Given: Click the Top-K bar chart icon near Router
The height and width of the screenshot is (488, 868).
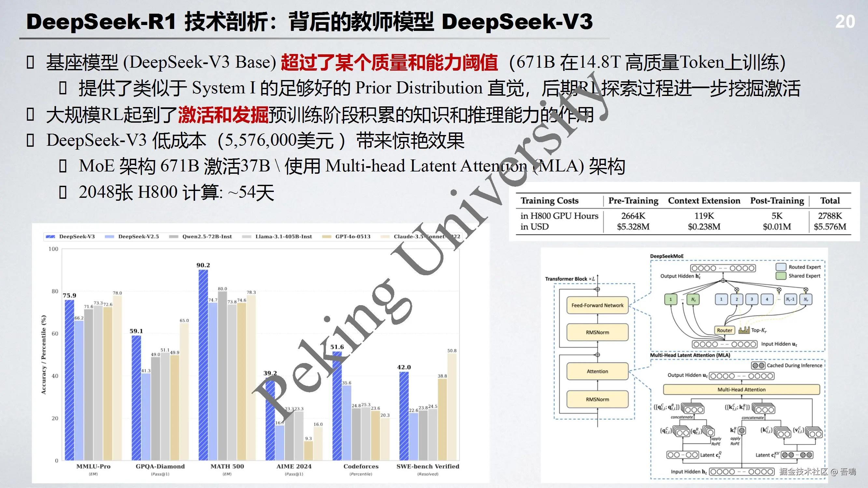Looking at the screenshot, I should coord(744,331).
